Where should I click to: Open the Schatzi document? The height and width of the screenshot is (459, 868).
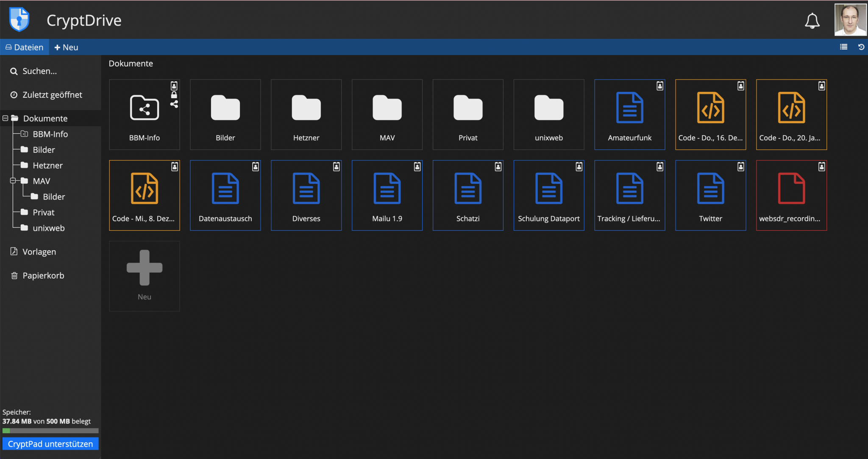468,196
